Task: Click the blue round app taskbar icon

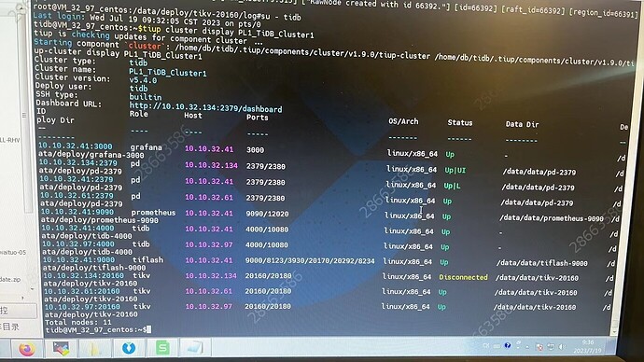Action: click(x=129, y=348)
